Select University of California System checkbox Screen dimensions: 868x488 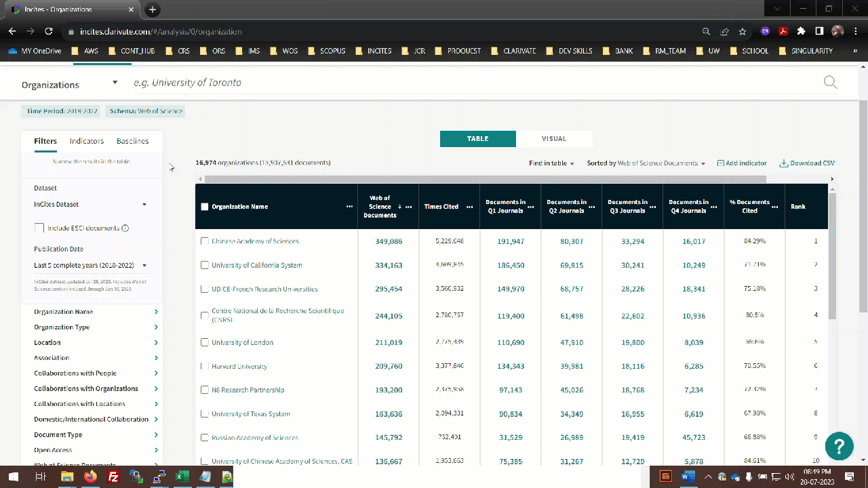point(205,265)
